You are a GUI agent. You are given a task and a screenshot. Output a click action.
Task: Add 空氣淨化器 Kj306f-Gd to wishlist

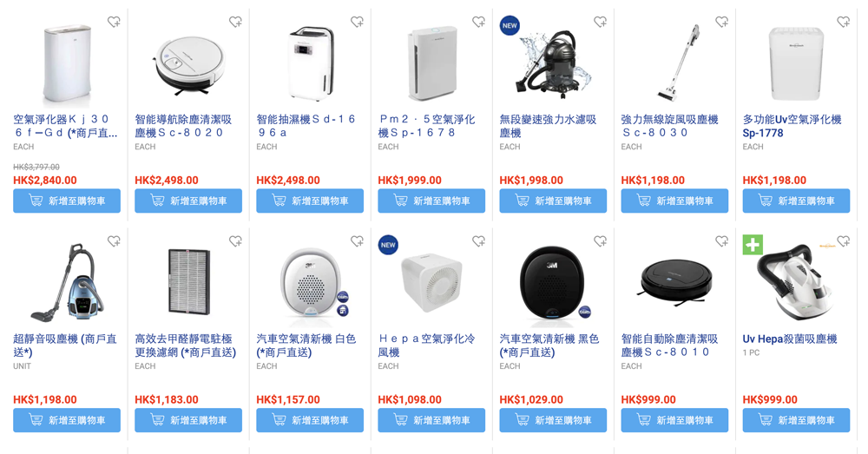pyautogui.click(x=114, y=22)
